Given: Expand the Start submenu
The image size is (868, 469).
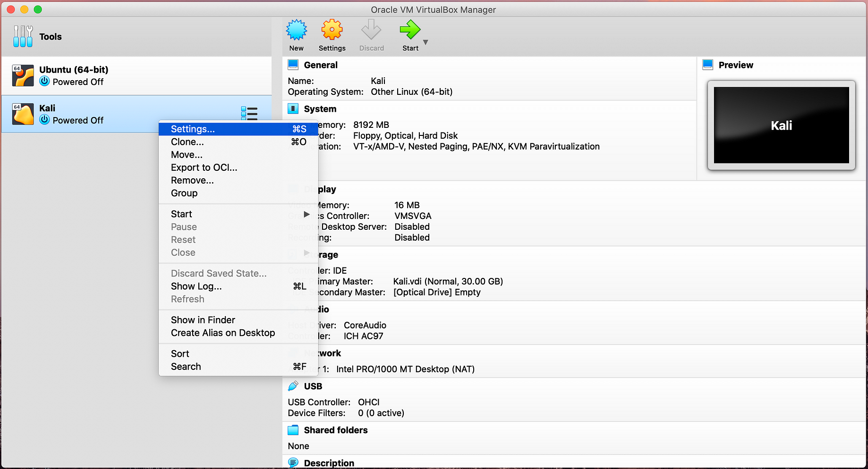Looking at the screenshot, I should click(238, 214).
